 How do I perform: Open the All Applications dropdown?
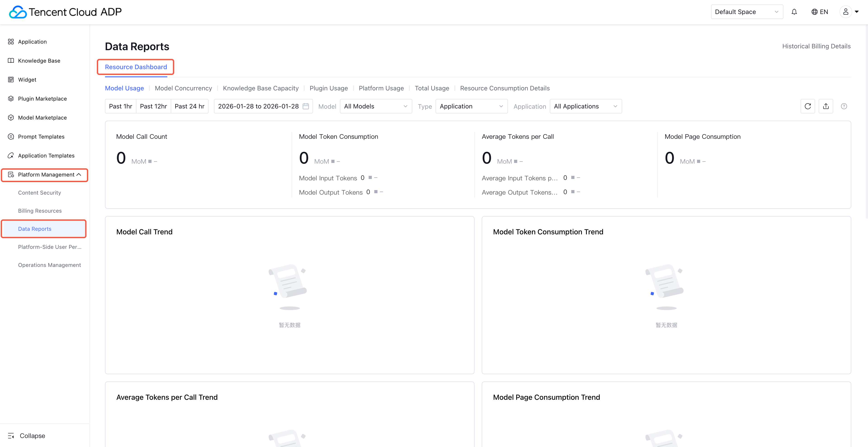click(585, 106)
